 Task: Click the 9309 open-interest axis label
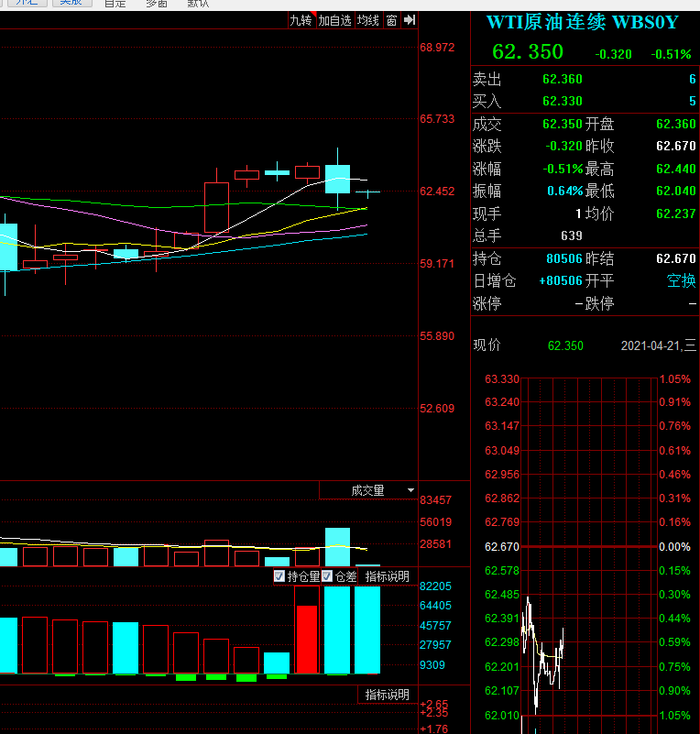pos(432,664)
